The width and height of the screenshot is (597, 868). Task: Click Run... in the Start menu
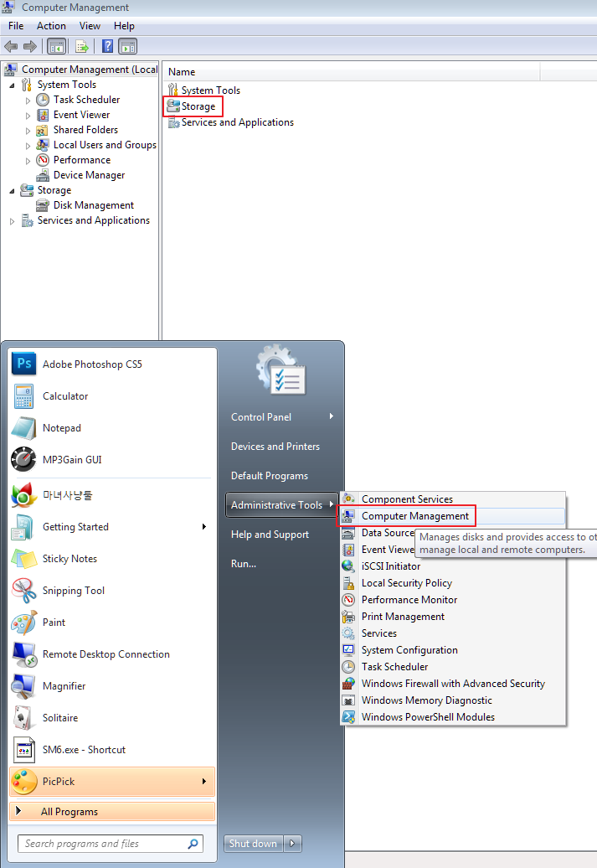click(282, 564)
